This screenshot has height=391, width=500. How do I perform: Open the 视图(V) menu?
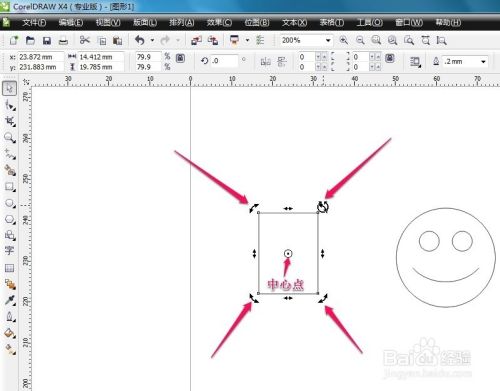(x=108, y=22)
